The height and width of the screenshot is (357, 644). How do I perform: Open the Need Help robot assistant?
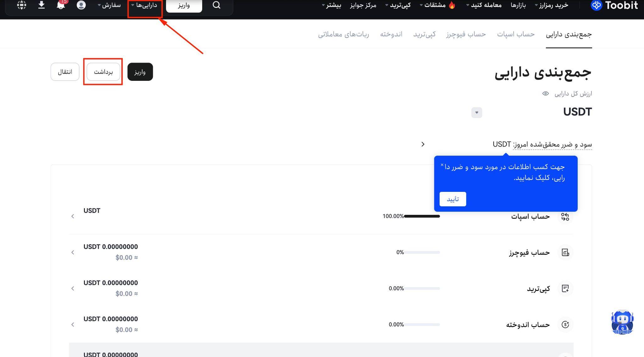622,322
